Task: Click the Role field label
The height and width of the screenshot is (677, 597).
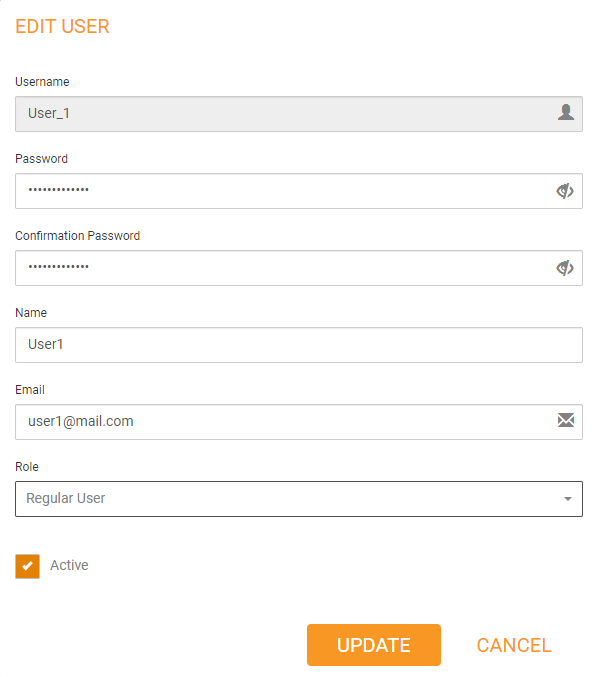Action: (x=27, y=467)
